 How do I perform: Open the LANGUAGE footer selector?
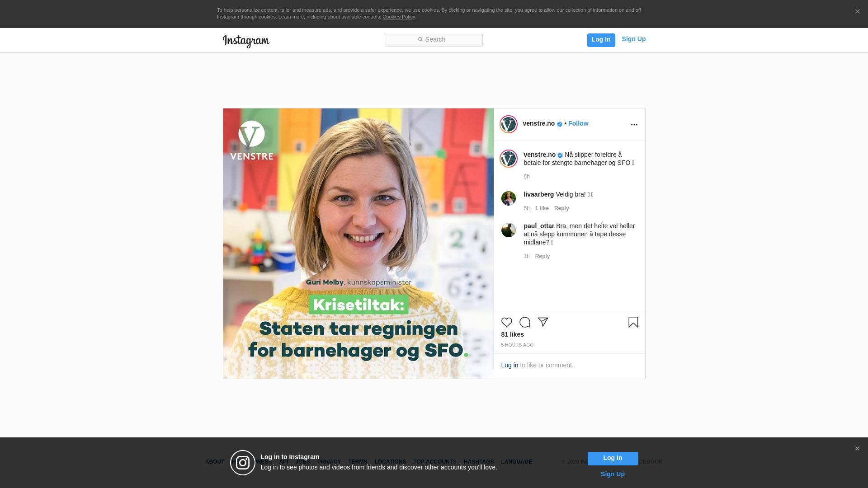516,462
